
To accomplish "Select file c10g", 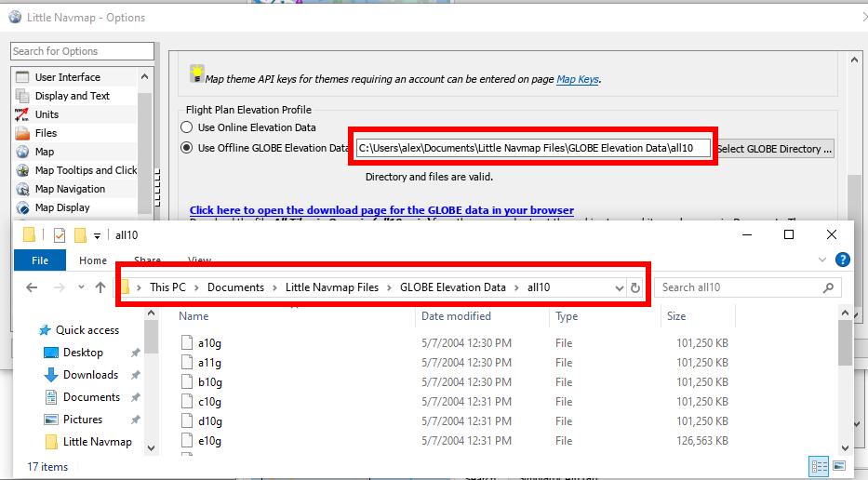I will pos(210,401).
